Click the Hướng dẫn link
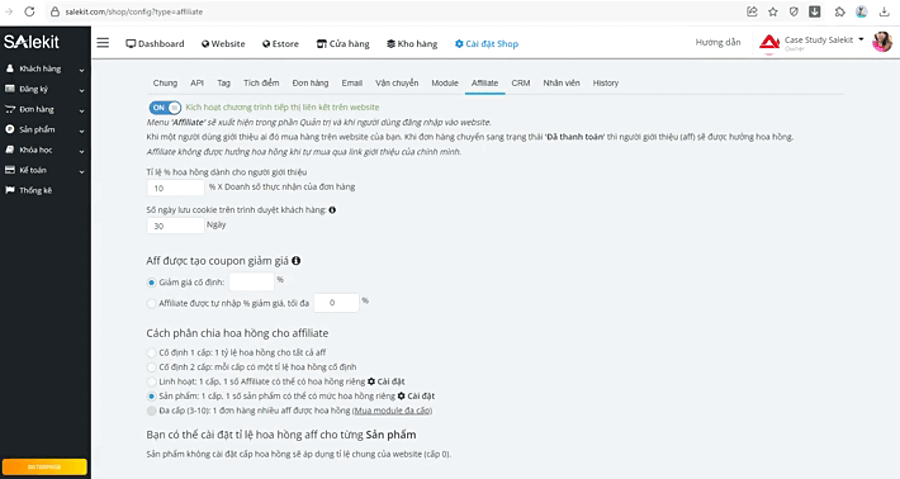 [718, 42]
